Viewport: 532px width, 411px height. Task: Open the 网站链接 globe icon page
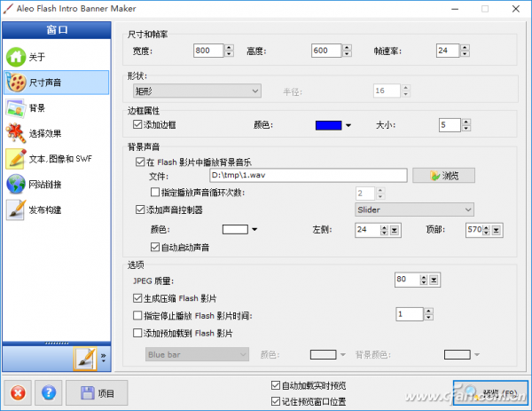pos(16,185)
